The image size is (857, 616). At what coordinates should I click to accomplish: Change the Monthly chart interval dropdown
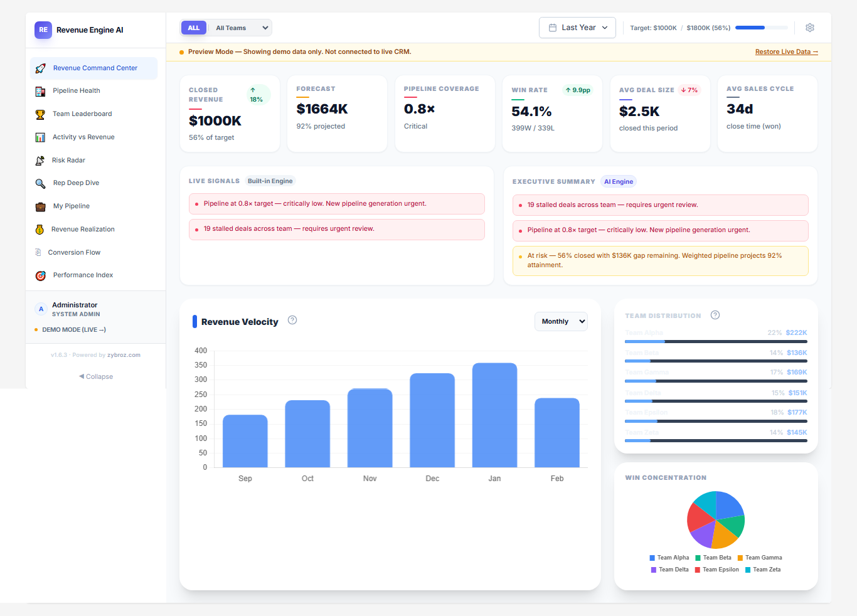coord(560,321)
